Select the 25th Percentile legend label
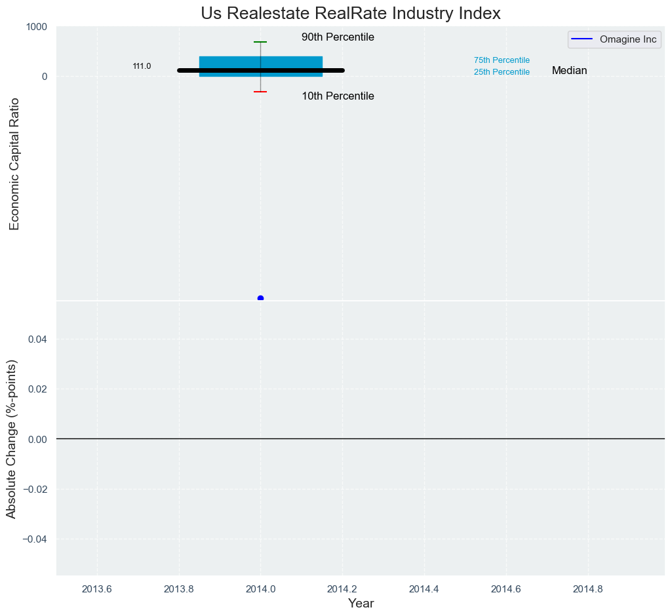The width and height of the screenshot is (672, 616). pyautogui.click(x=502, y=72)
